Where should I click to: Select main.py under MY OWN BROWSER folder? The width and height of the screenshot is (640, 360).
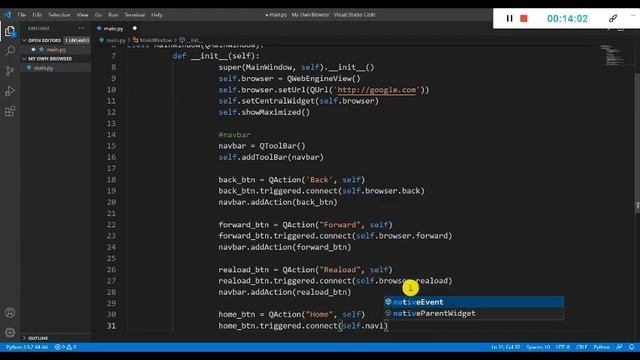[x=44, y=68]
